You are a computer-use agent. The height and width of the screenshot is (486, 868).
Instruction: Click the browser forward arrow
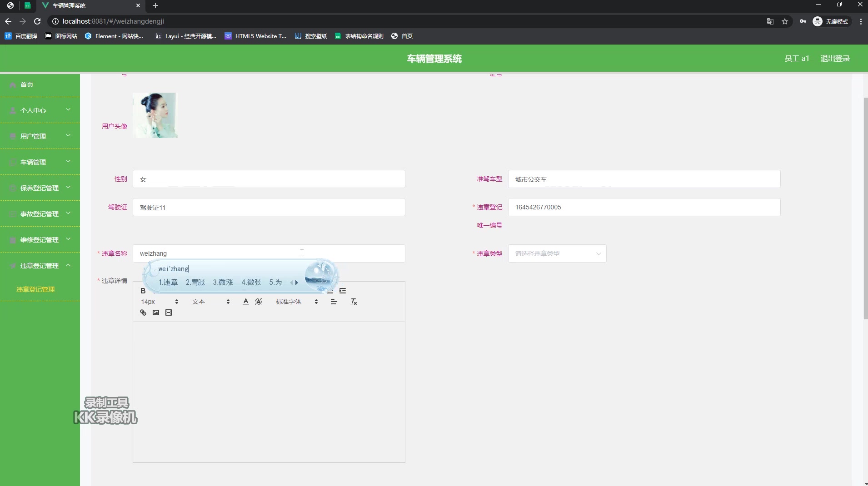(x=23, y=21)
